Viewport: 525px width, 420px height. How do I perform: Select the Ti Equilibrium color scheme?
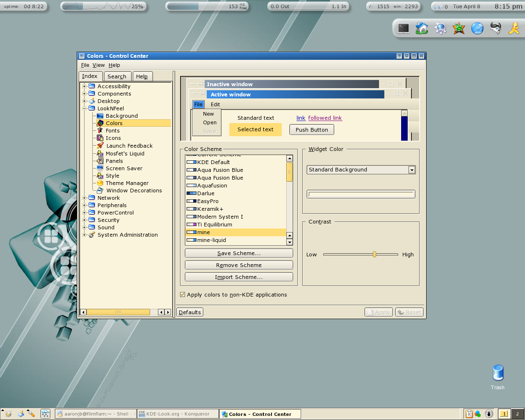pos(236,224)
